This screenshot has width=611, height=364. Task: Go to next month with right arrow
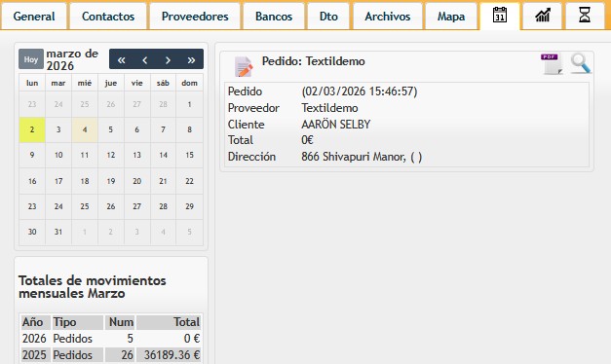(168, 59)
